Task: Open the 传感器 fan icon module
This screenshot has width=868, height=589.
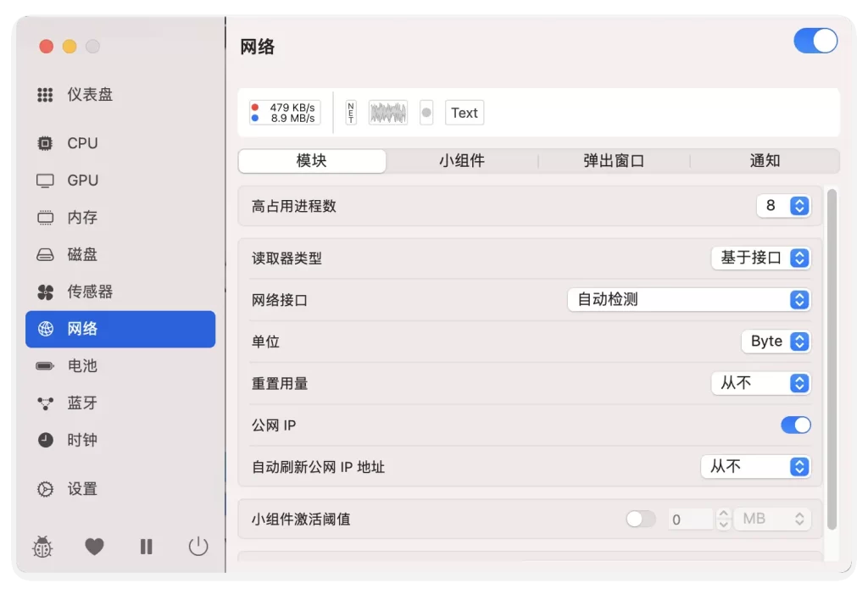Action: [89, 292]
